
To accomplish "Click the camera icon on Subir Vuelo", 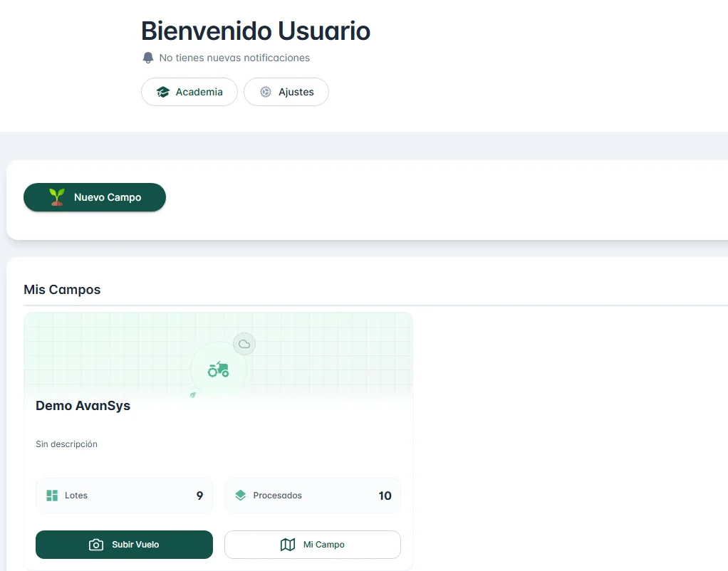I will pos(96,545).
